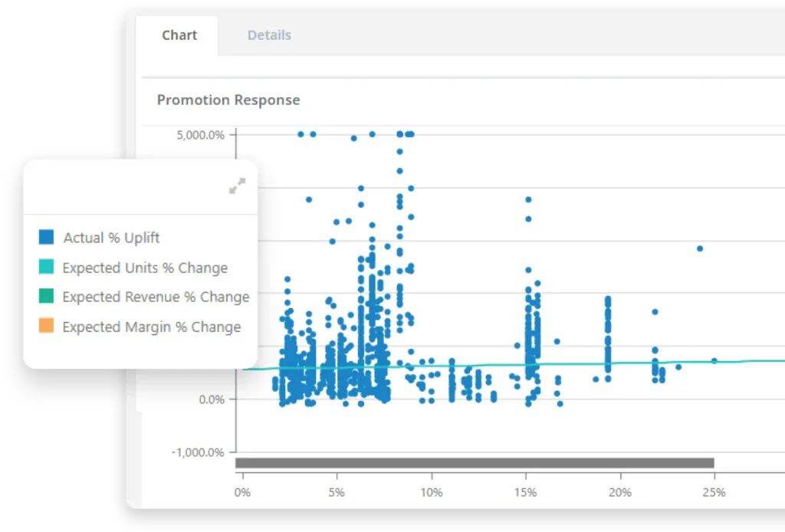This screenshot has height=532, width=785.
Task: Select the Expected Units % Change legend label
Action: pos(145,268)
